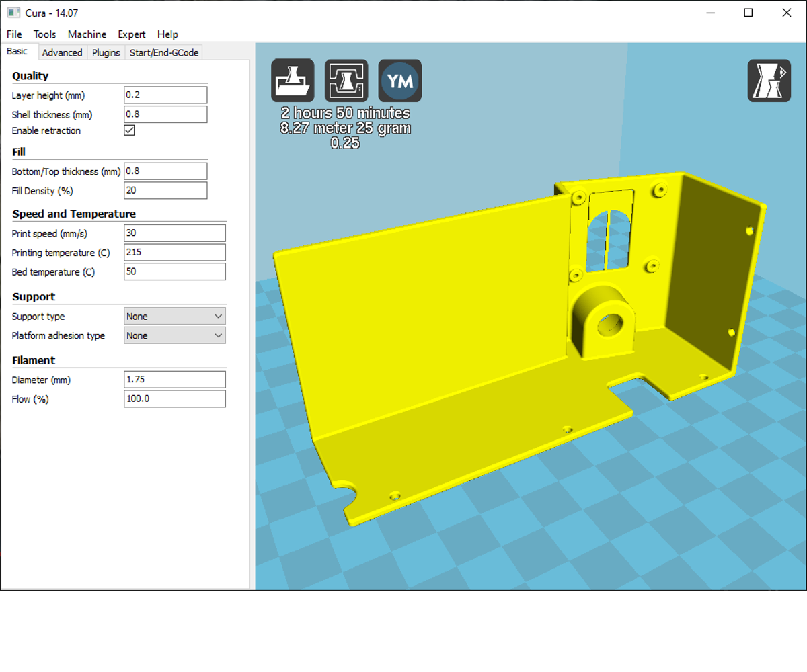Click the '2 hours 50 minutes' estimate text
The height and width of the screenshot is (672, 807).
point(345,114)
